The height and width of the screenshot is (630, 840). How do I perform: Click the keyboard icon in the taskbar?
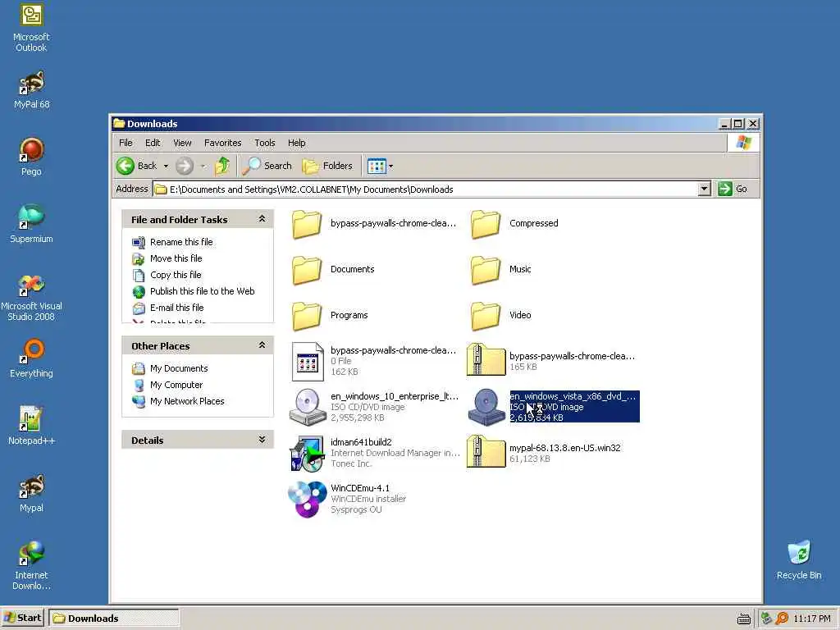pyautogui.click(x=743, y=619)
